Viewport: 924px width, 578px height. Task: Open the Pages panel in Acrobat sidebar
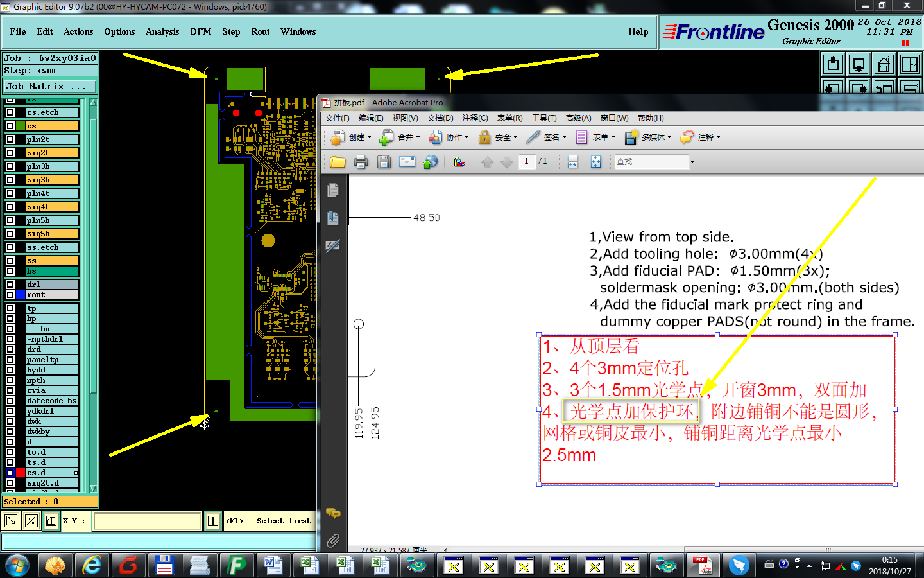coord(332,190)
